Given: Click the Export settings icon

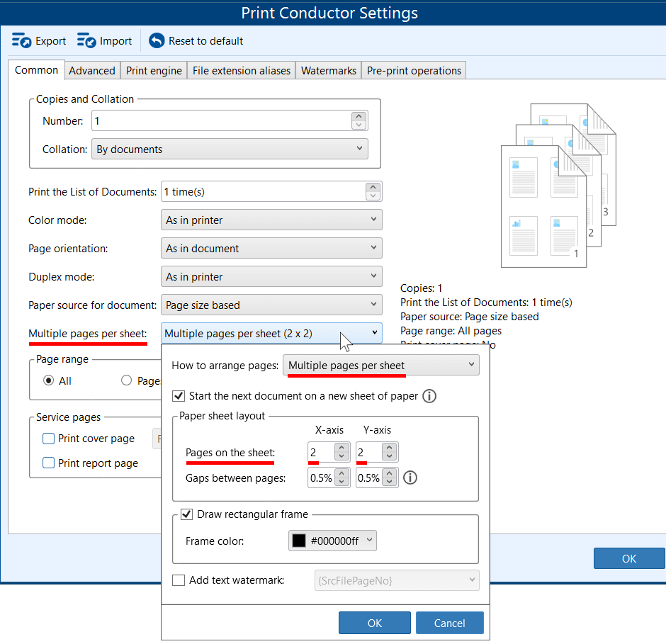Looking at the screenshot, I should (x=22, y=41).
